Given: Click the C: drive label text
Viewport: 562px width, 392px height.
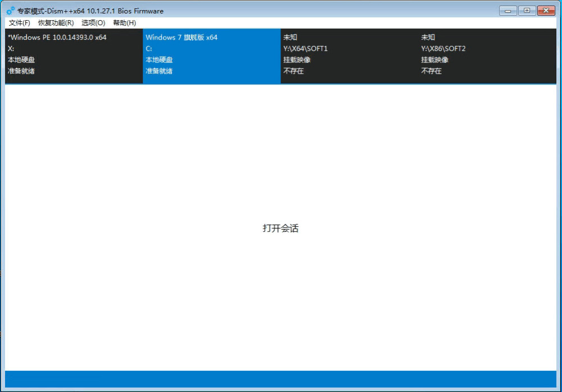Looking at the screenshot, I should [x=149, y=49].
